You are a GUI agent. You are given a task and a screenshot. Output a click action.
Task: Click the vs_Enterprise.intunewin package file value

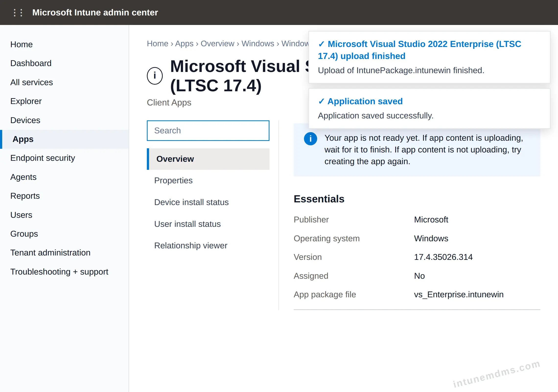click(x=459, y=294)
